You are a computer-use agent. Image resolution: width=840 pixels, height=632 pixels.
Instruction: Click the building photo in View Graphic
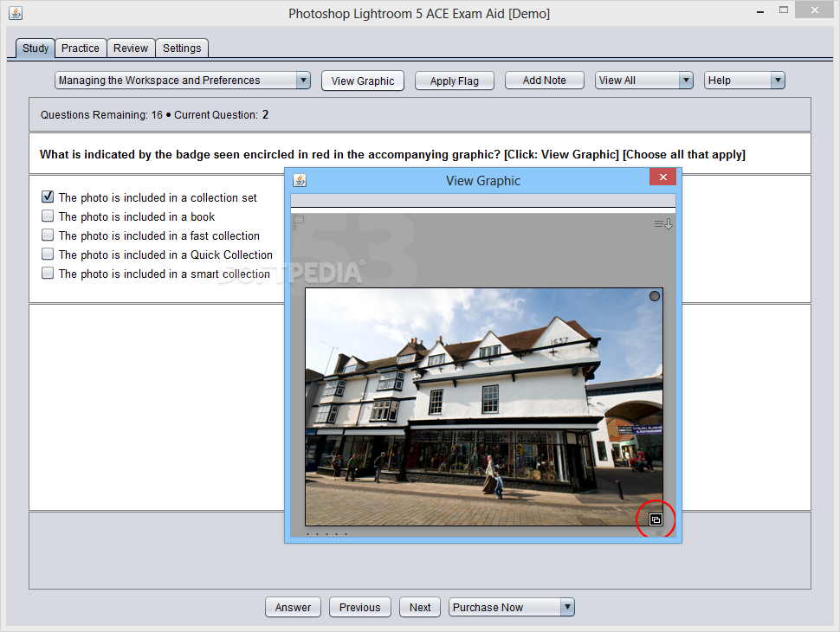[484, 407]
